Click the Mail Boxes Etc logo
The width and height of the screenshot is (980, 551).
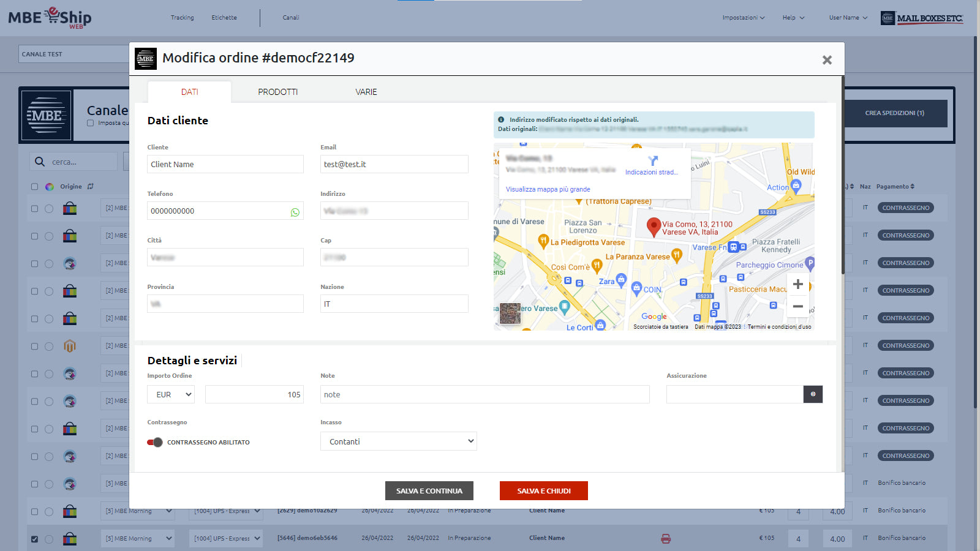click(x=922, y=18)
